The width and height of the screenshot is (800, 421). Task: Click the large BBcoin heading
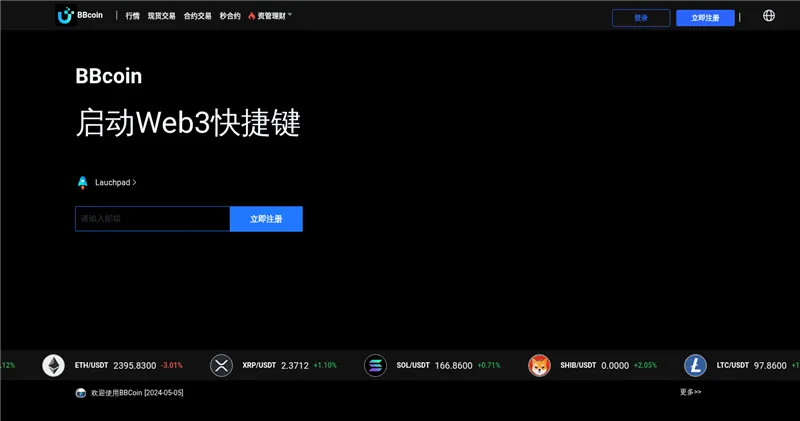[x=109, y=76]
